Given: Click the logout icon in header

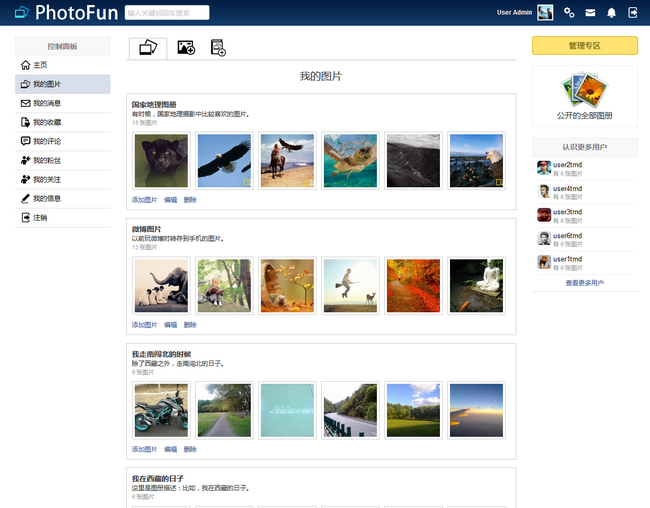Looking at the screenshot, I should click(633, 12).
